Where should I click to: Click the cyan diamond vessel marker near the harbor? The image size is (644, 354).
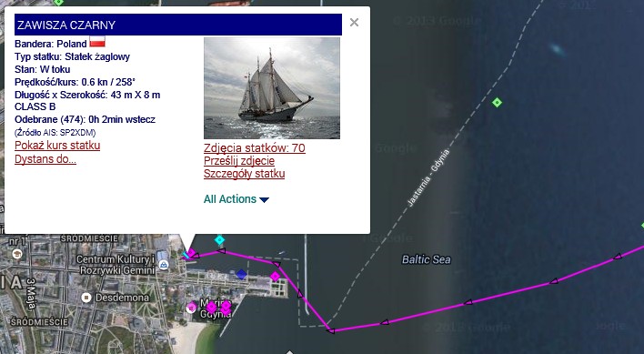point(220,240)
